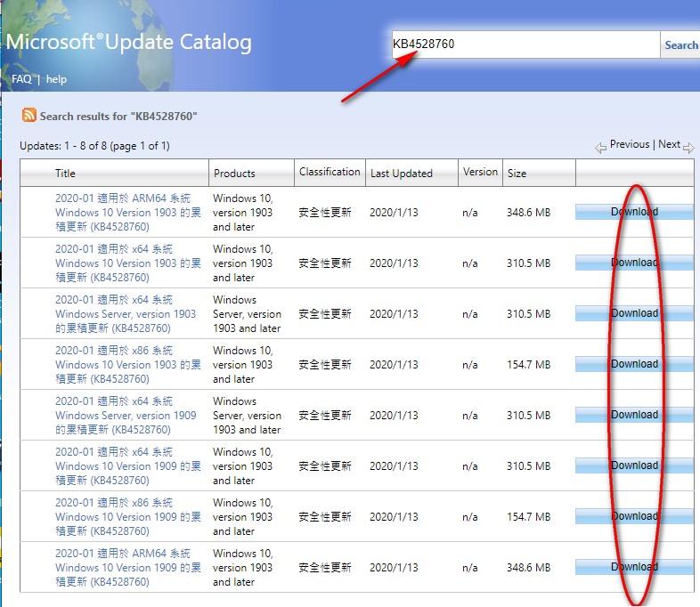Sort by the Last Updated column
The width and height of the screenshot is (700, 607).
point(402,173)
